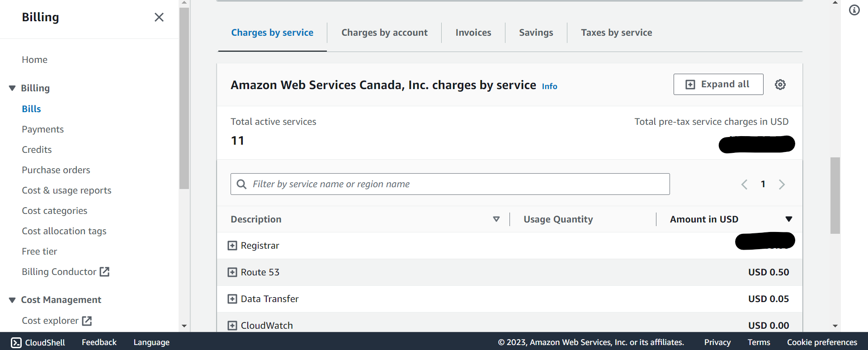Collapse the Billing section in sidebar

tap(12, 88)
